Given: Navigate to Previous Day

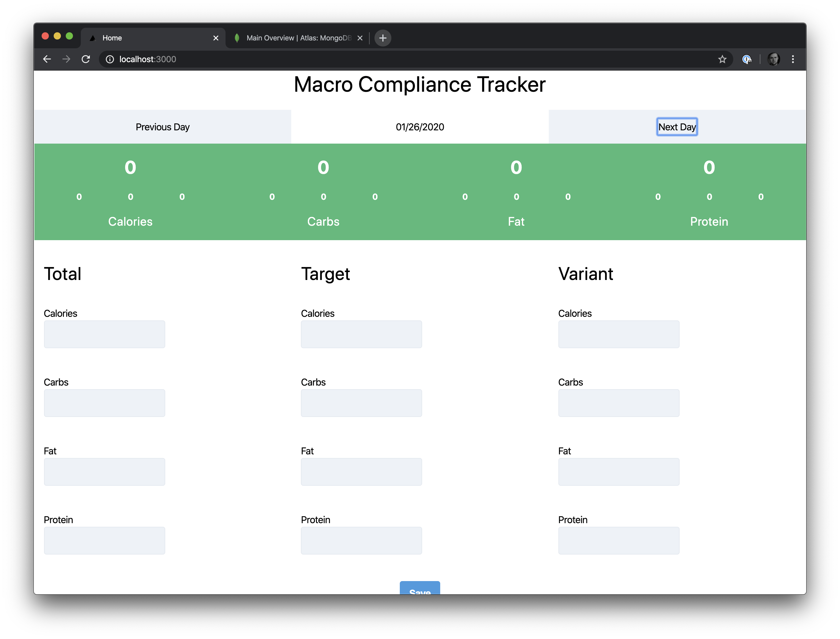Looking at the screenshot, I should 163,127.
